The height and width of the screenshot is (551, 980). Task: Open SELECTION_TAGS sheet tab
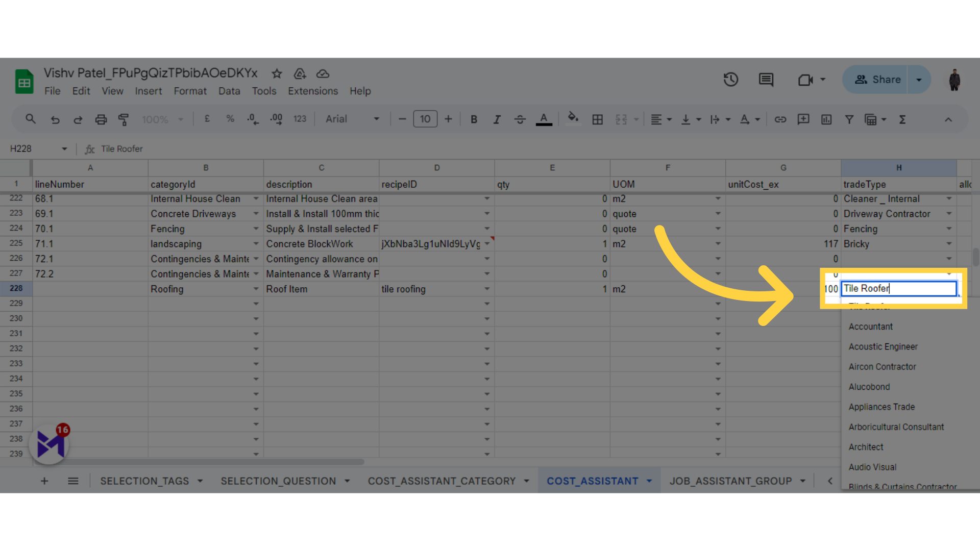click(x=144, y=481)
